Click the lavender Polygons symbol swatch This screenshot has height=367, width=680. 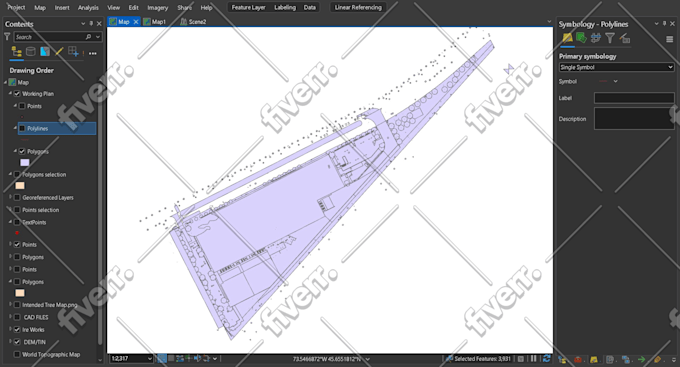(x=25, y=162)
